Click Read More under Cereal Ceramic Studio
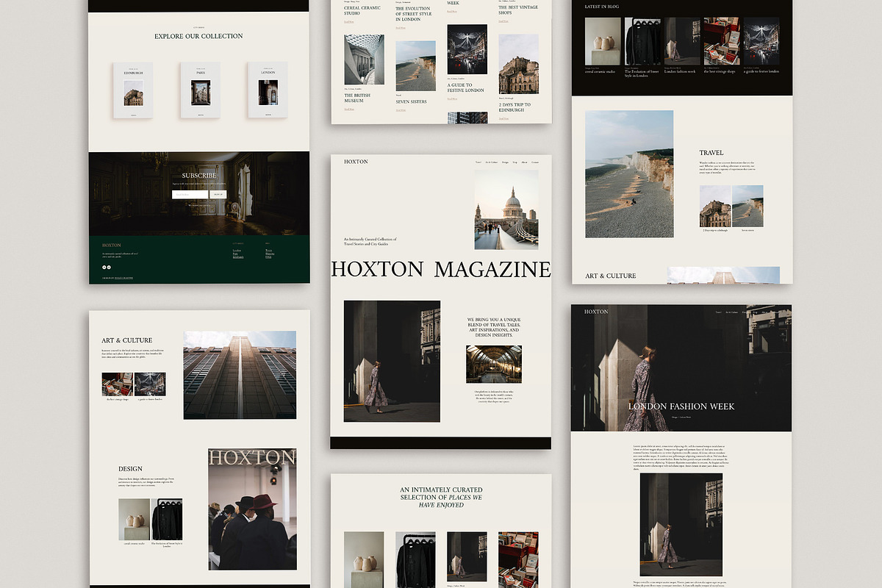882x588 pixels. point(348,21)
